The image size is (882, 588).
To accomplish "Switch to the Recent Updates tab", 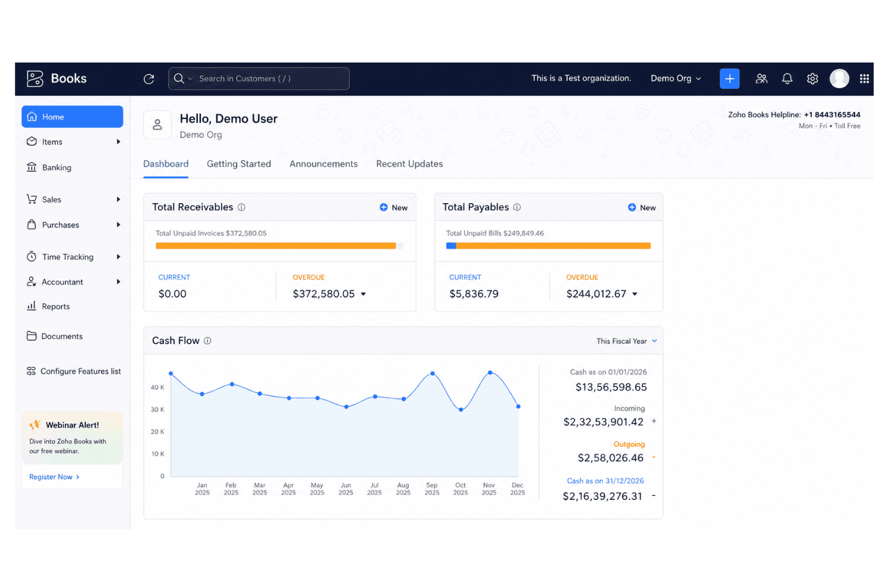I will pos(409,164).
